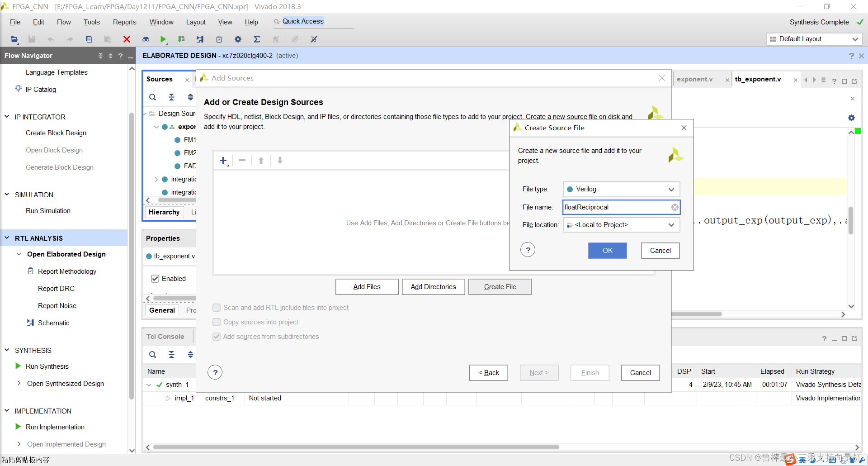Click Run Simulation in Flow Navigator

click(x=48, y=211)
